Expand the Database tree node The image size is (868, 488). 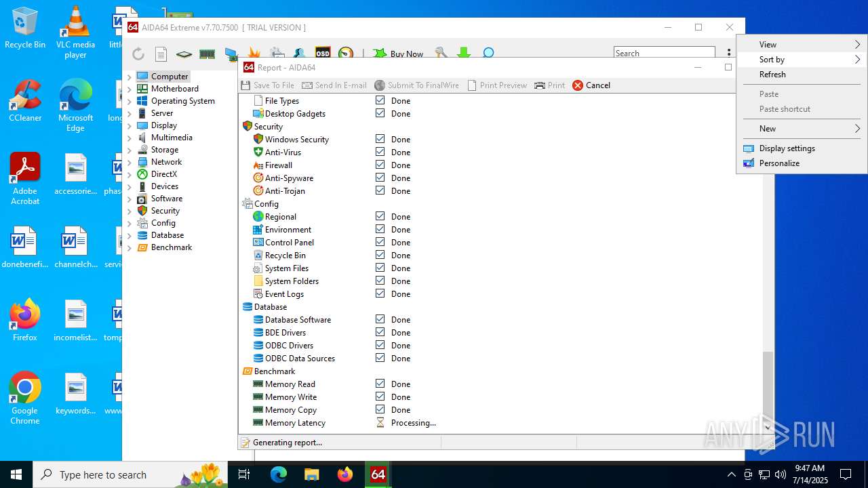(130, 235)
